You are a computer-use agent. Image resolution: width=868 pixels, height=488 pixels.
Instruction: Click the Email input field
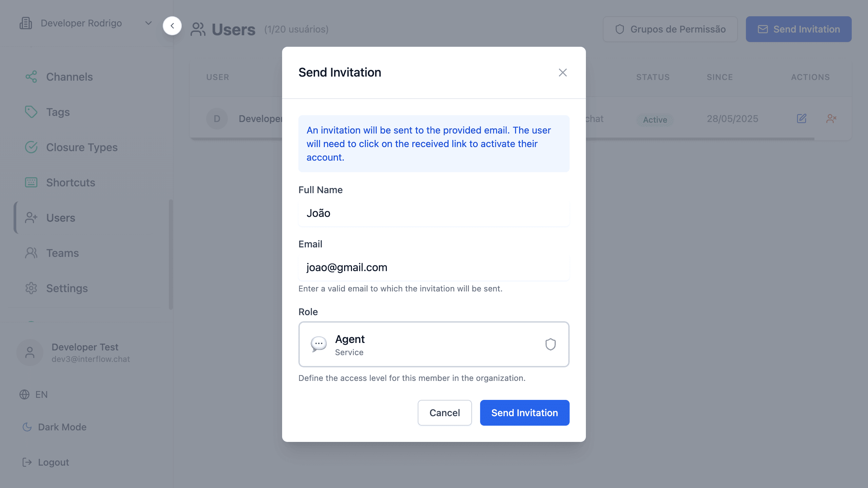433,267
